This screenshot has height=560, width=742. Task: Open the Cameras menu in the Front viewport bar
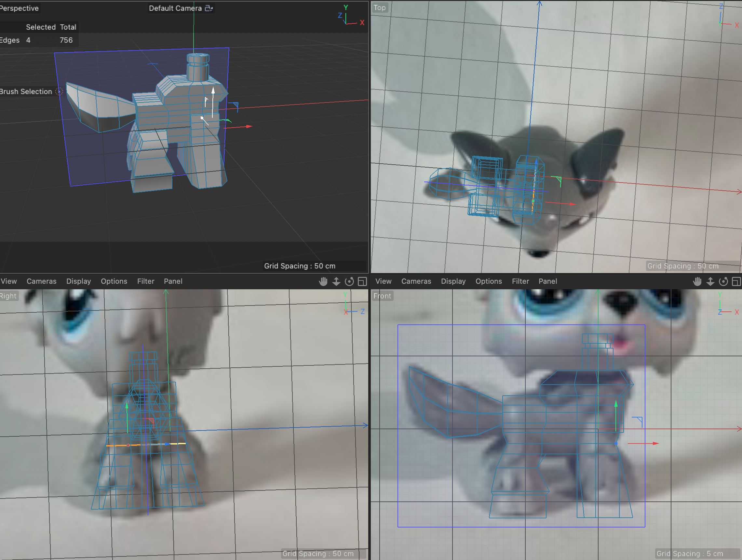(416, 281)
